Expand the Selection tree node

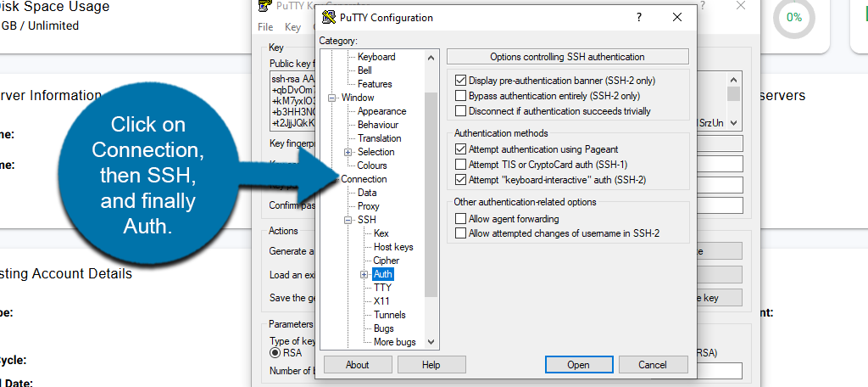click(x=348, y=152)
